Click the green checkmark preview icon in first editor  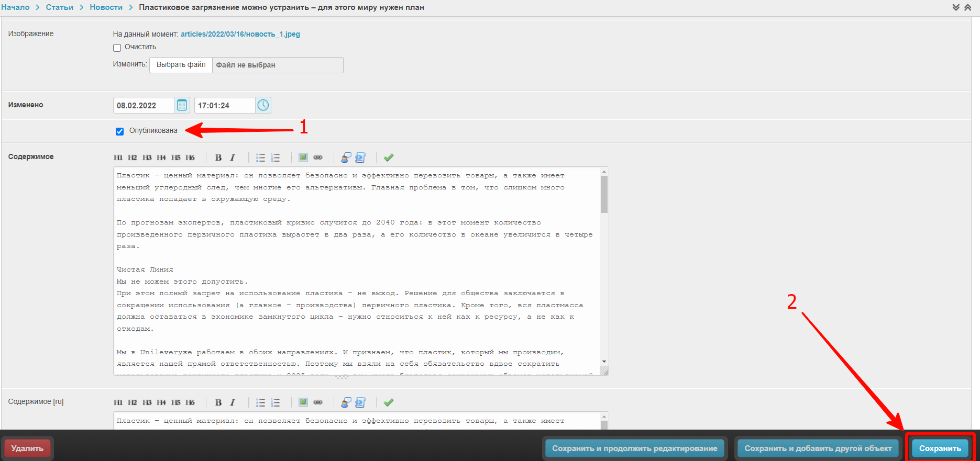(388, 158)
